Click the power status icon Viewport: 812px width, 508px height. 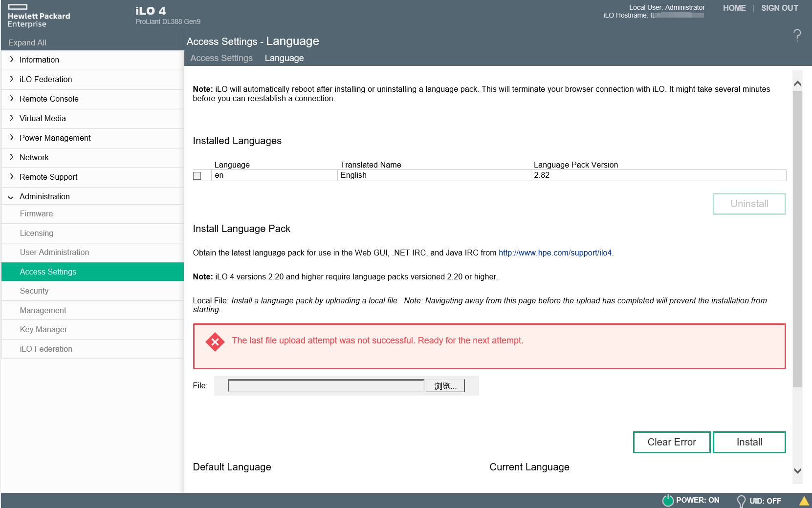(x=667, y=500)
